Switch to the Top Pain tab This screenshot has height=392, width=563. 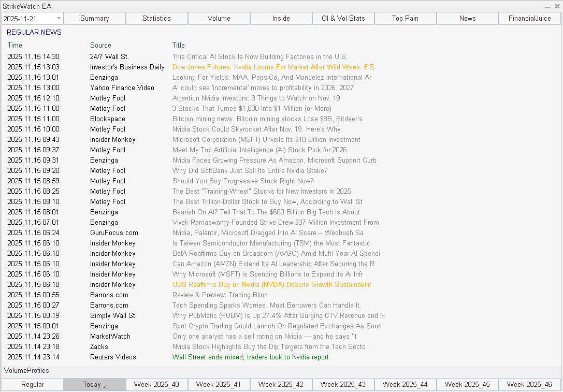405,18
